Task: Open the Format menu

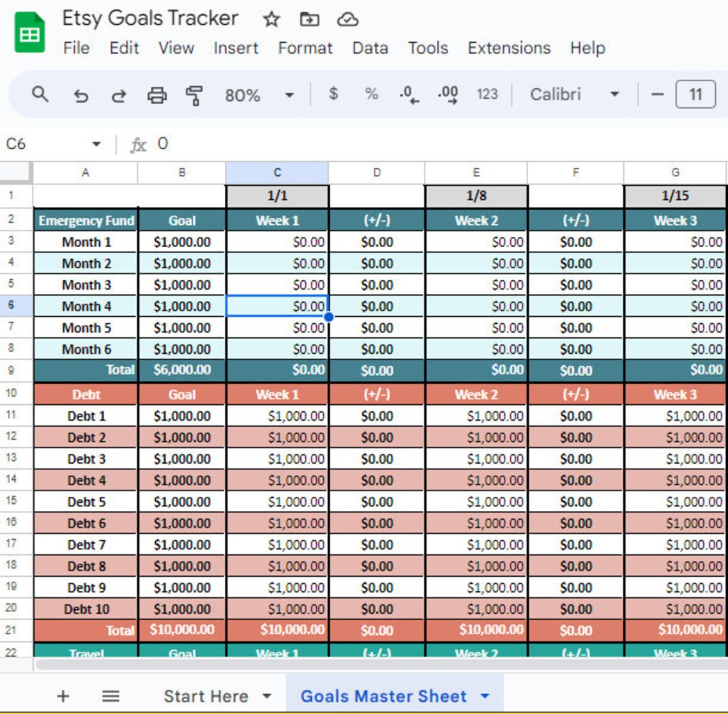Action: 305,48
